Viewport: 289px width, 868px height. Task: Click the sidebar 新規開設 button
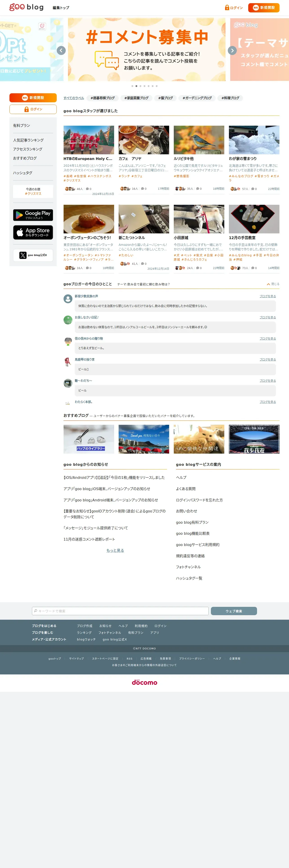(33, 98)
